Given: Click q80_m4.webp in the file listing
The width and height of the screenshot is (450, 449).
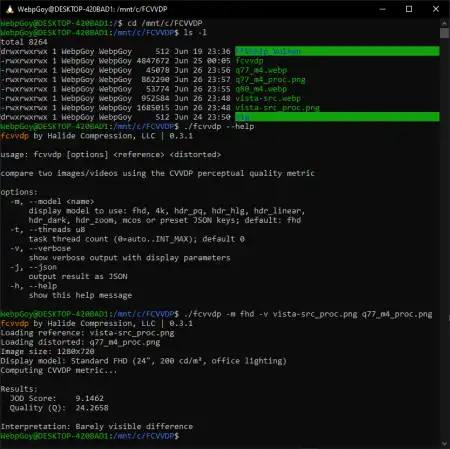Looking at the screenshot, I should tap(261, 89).
